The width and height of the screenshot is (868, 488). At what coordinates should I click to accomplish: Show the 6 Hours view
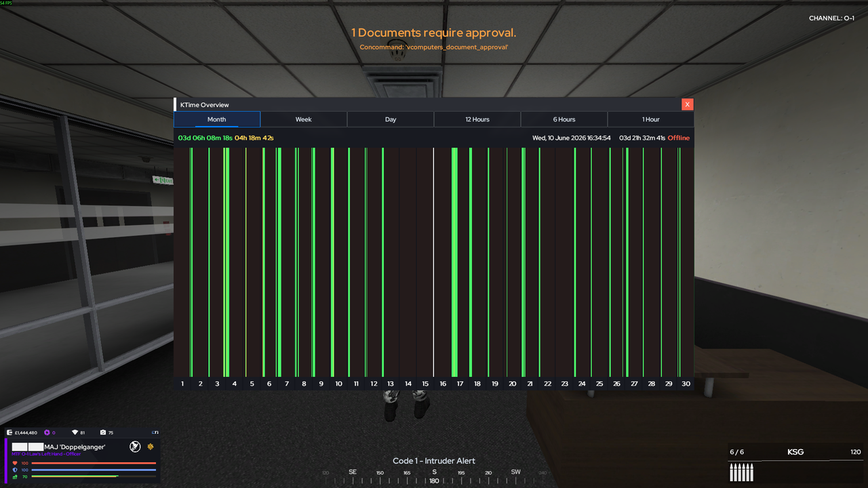coord(564,119)
